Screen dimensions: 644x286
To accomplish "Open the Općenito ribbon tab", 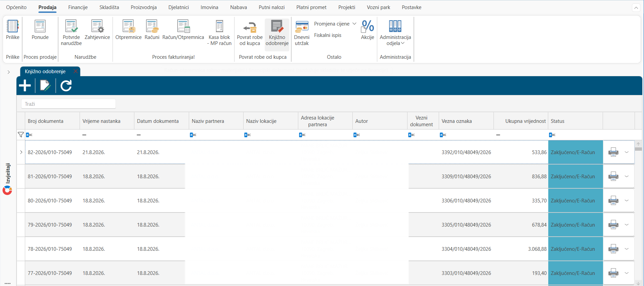I will [x=16, y=7].
